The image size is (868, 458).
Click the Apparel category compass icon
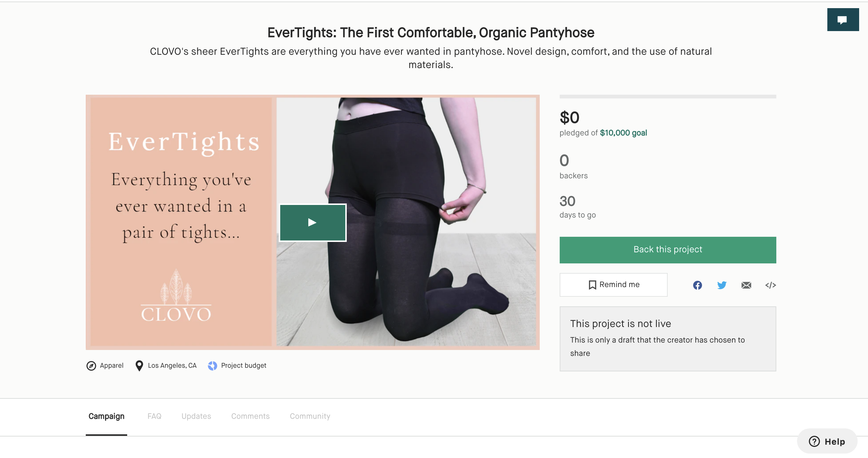[x=90, y=365]
